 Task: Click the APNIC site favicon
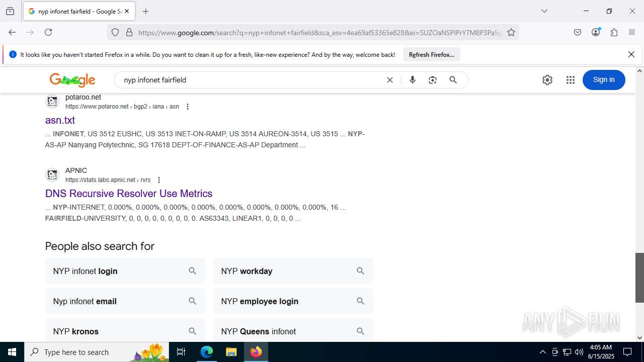coord(52,175)
